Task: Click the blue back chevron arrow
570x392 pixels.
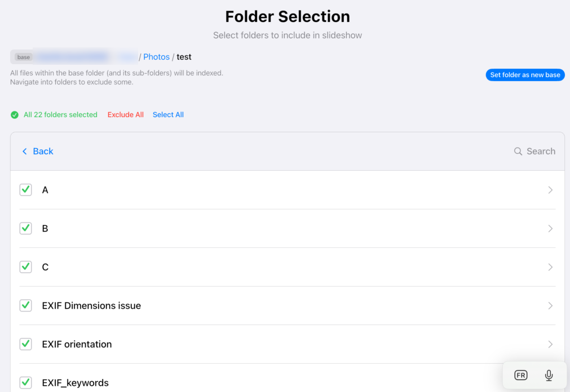Action: coord(24,151)
